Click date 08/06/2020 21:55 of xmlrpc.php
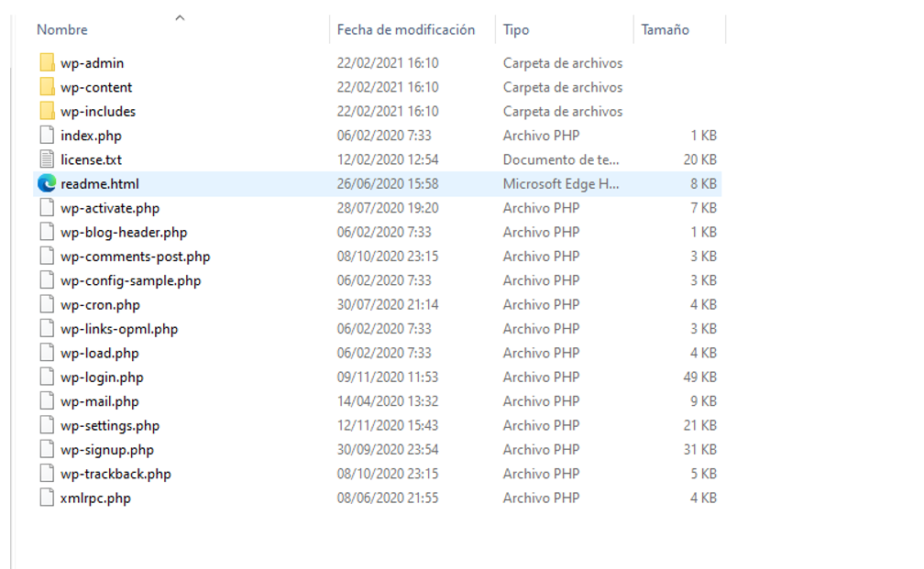 pyautogui.click(x=388, y=498)
